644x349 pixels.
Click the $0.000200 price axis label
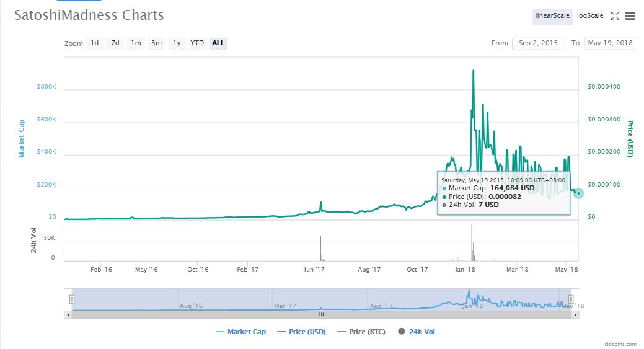(x=604, y=152)
